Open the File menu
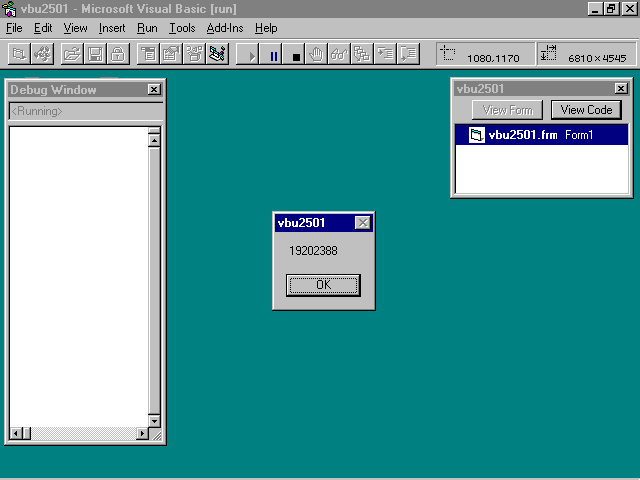640x480 pixels. (14, 28)
